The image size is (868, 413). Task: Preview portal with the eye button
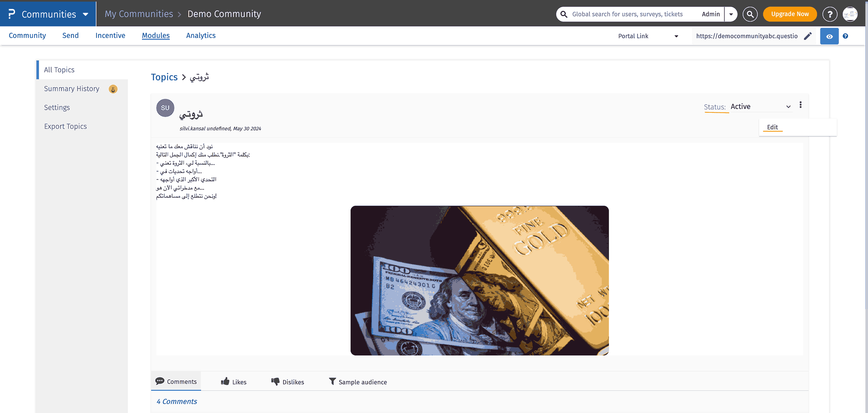[x=829, y=36]
